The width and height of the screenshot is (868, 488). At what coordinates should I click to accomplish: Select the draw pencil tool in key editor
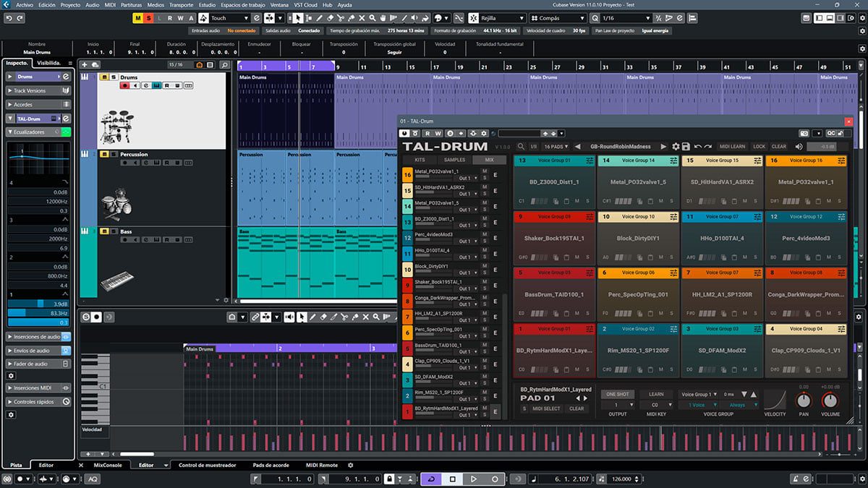[312, 317]
